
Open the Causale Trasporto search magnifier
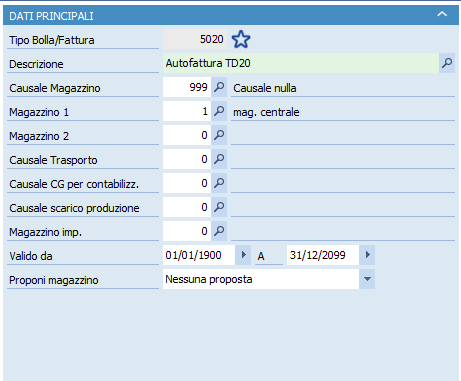click(x=219, y=159)
